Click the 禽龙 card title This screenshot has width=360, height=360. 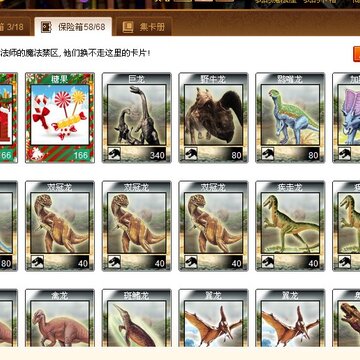click(x=60, y=295)
